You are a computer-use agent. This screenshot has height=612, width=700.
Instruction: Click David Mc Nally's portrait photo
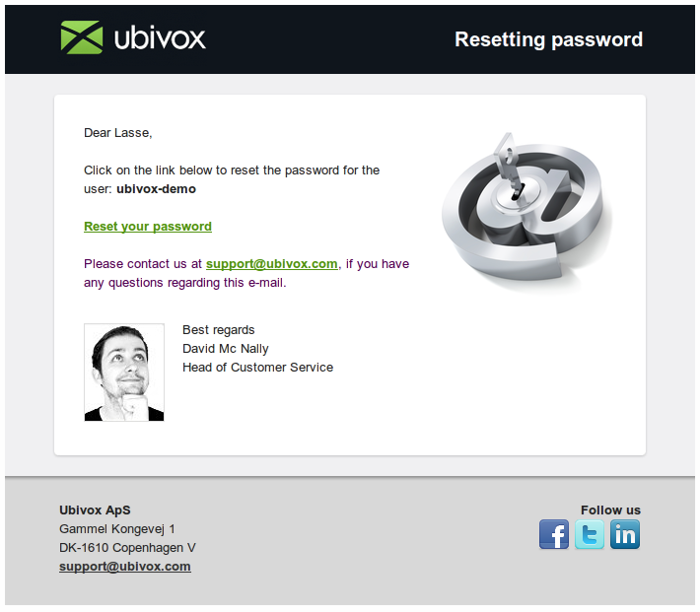tap(124, 373)
